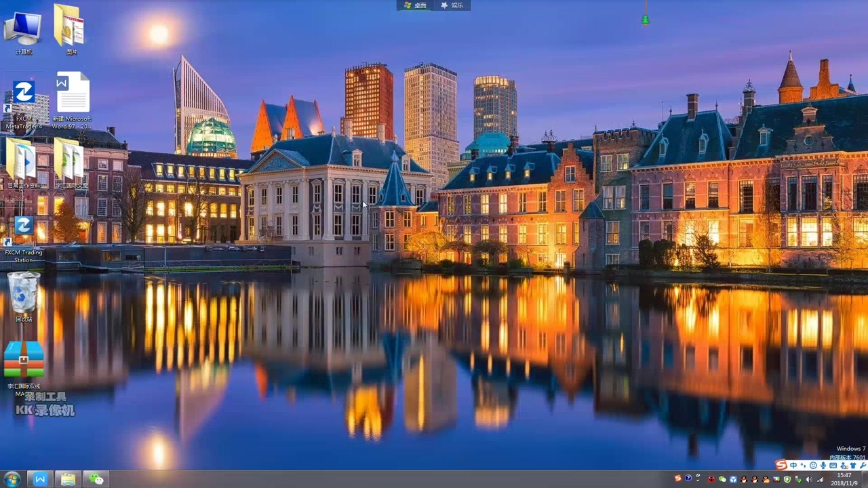Click the Show desktop strip beside clock

coord(865,479)
